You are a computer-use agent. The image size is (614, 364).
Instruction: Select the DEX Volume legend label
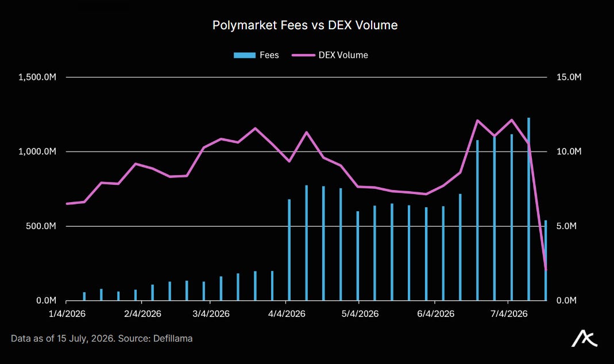pyautogui.click(x=343, y=55)
